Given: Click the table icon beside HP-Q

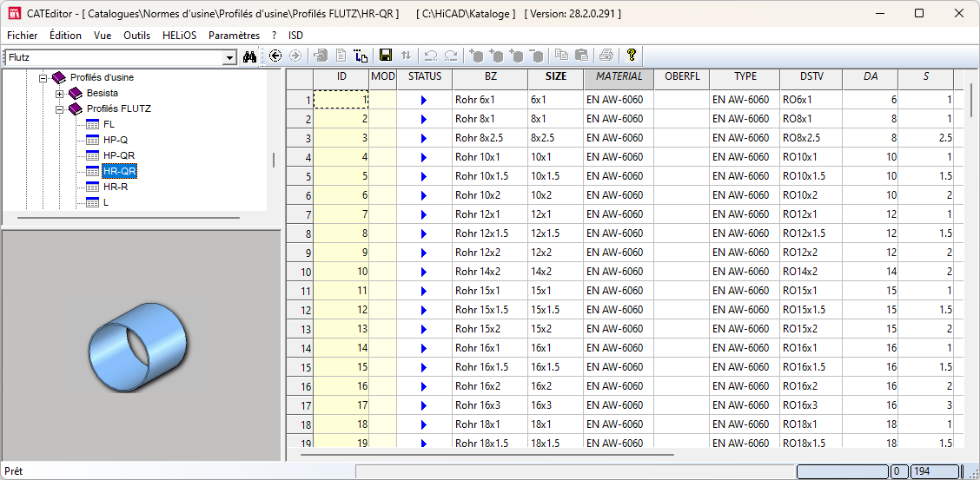Looking at the screenshot, I should pos(92,140).
